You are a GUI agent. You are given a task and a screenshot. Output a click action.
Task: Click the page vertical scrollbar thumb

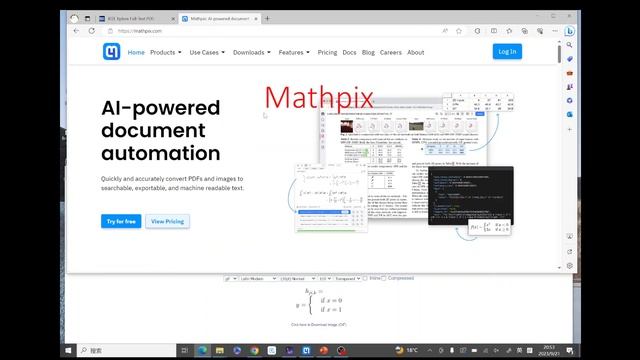(559, 54)
